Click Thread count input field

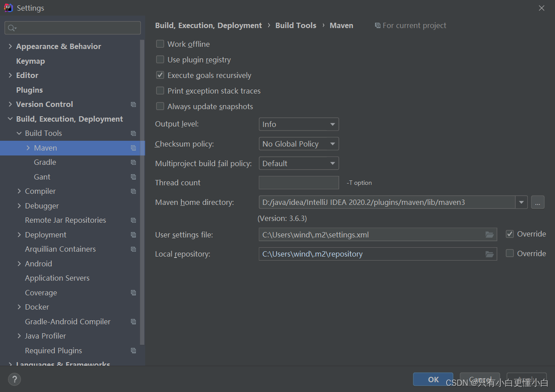(299, 183)
